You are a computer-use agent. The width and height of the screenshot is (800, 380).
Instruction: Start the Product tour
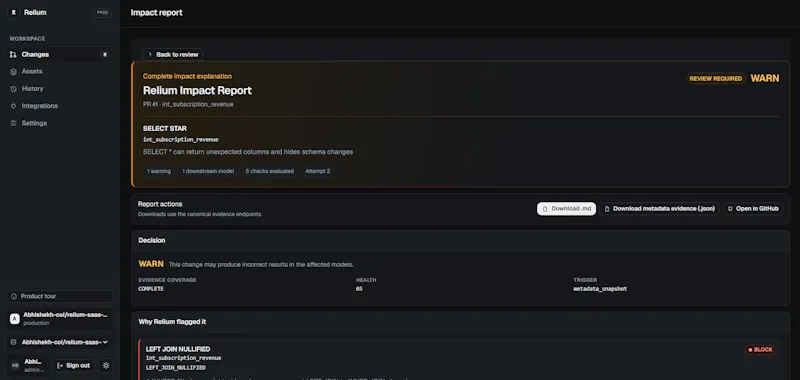[59, 296]
